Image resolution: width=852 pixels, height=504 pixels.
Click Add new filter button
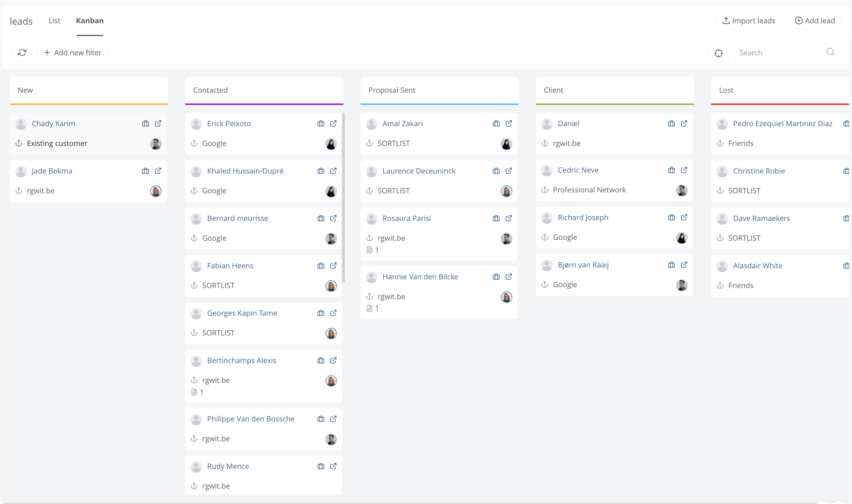coord(72,53)
